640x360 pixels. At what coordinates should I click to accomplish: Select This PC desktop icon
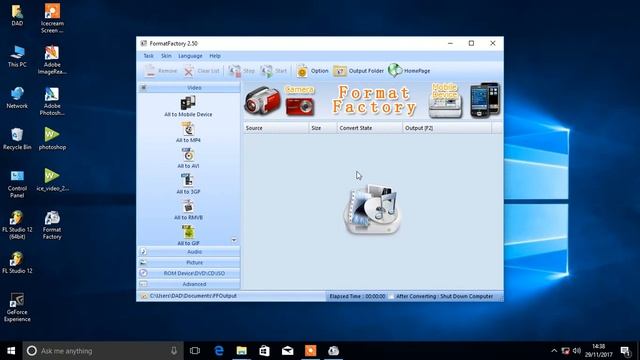(17, 56)
